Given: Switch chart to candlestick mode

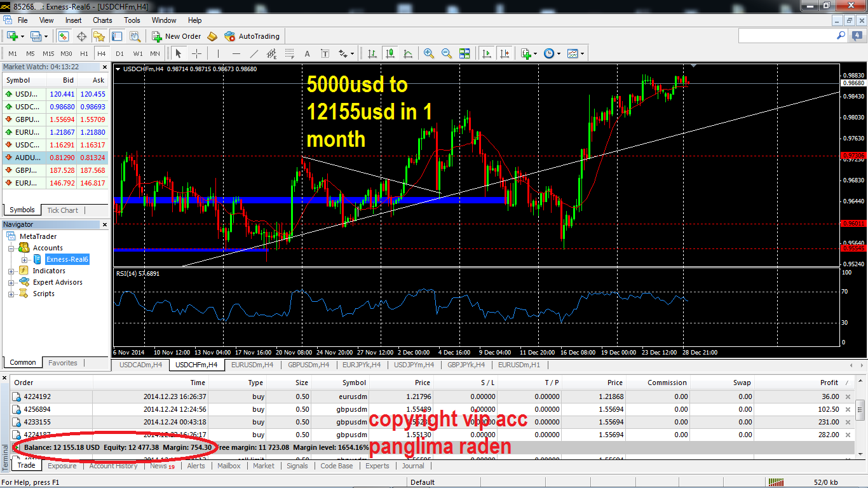Looking at the screenshot, I should (390, 53).
